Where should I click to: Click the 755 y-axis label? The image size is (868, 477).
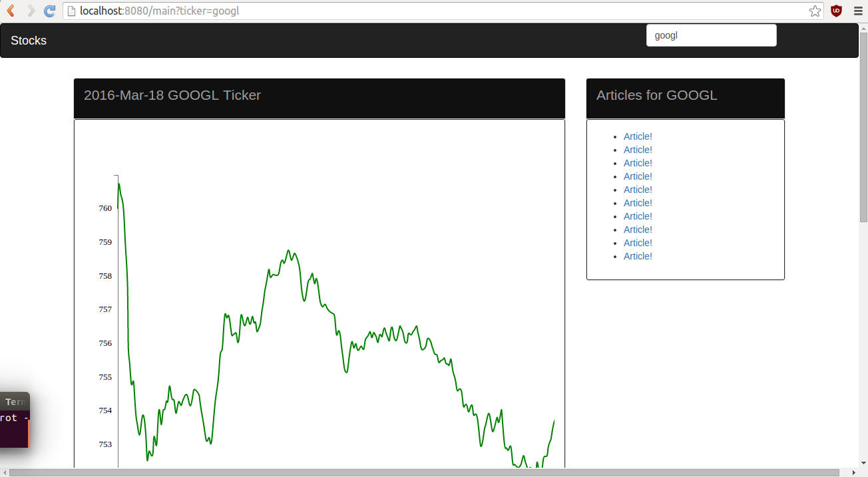[105, 377]
